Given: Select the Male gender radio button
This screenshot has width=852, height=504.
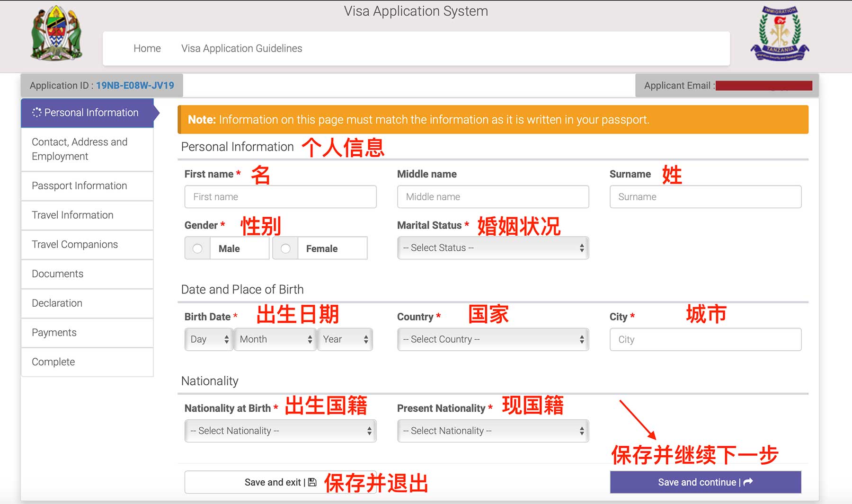Looking at the screenshot, I should click(x=197, y=248).
